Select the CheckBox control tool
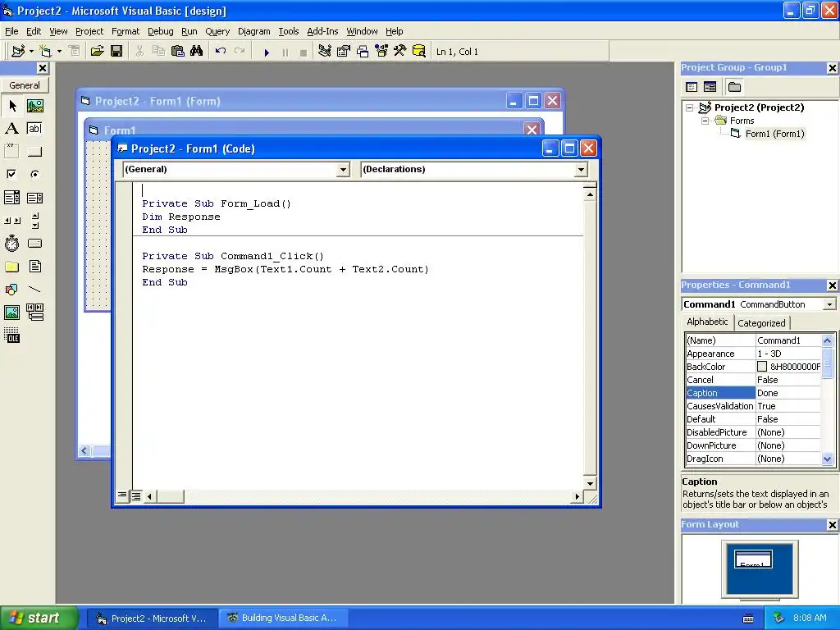 click(x=11, y=174)
